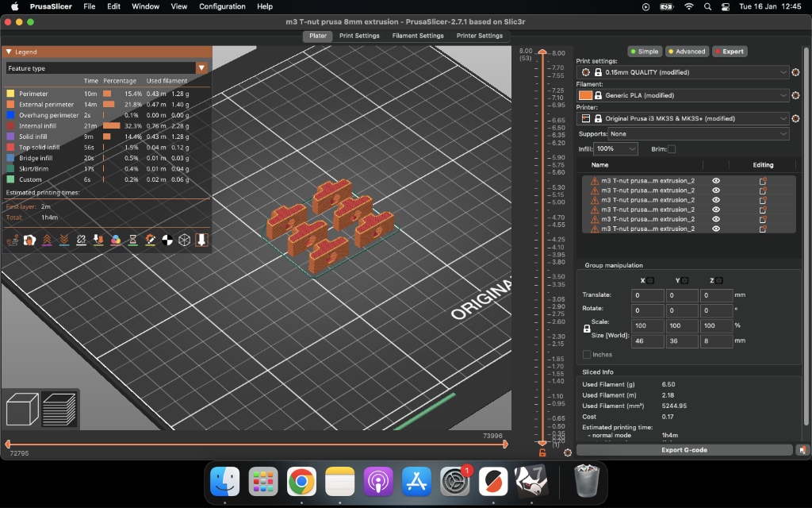
Task: Select Expert mode
Action: [x=730, y=52]
